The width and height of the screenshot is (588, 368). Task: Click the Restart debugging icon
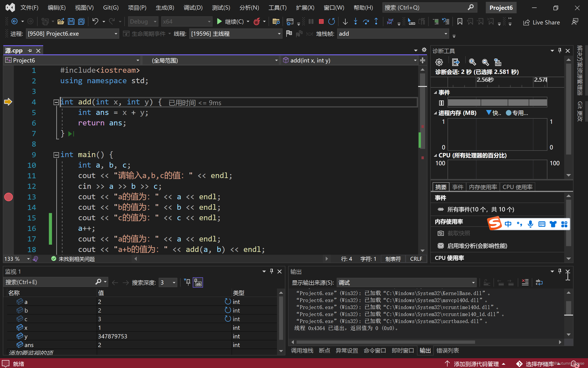click(x=331, y=22)
